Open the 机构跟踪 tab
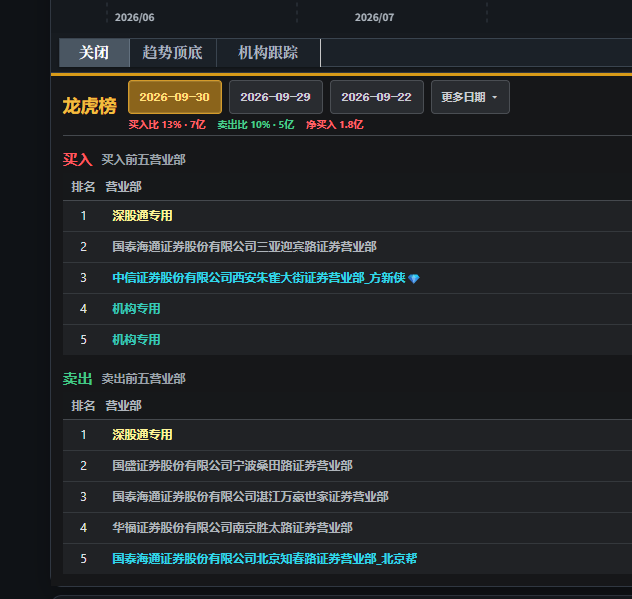The image size is (632, 599). (x=268, y=53)
